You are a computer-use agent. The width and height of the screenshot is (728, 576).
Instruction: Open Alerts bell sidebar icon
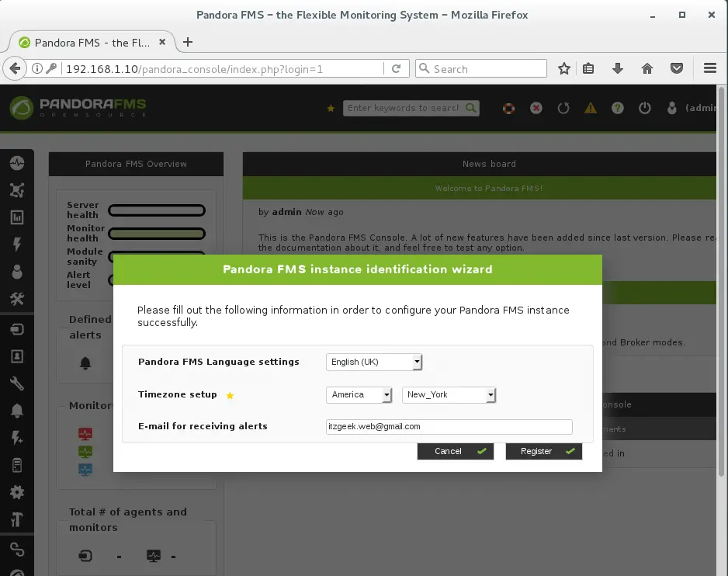click(x=17, y=411)
